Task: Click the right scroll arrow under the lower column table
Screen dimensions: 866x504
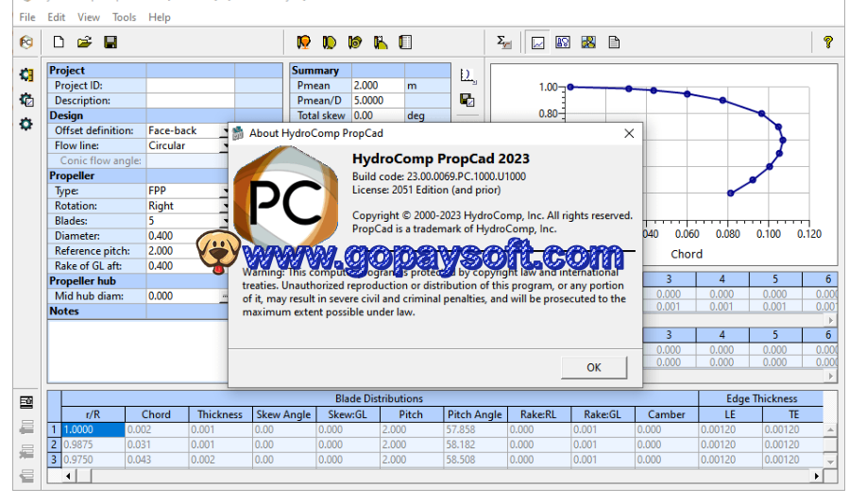Action: pos(830,376)
